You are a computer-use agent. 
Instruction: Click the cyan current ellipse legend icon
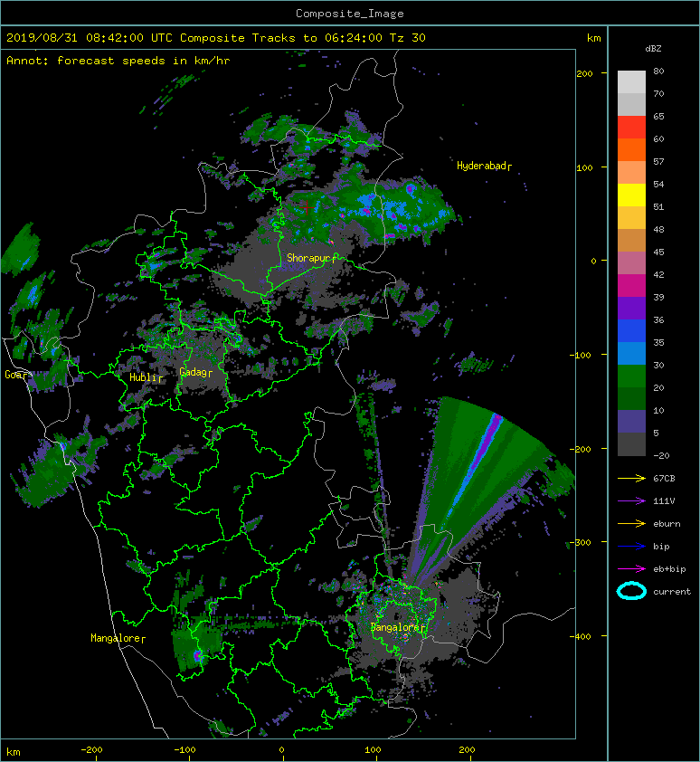click(631, 591)
